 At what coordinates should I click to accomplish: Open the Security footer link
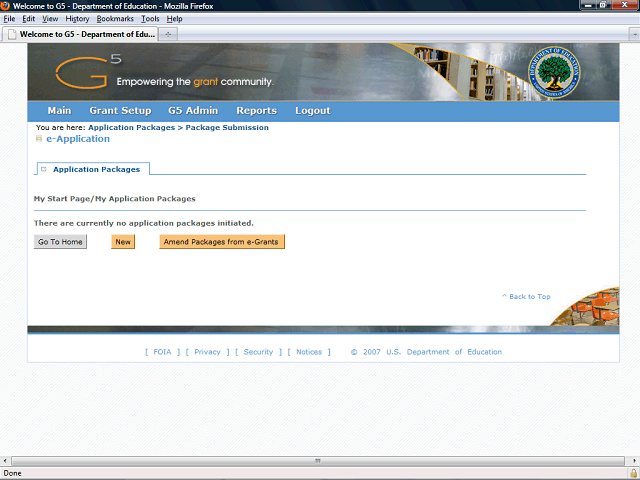click(x=258, y=352)
